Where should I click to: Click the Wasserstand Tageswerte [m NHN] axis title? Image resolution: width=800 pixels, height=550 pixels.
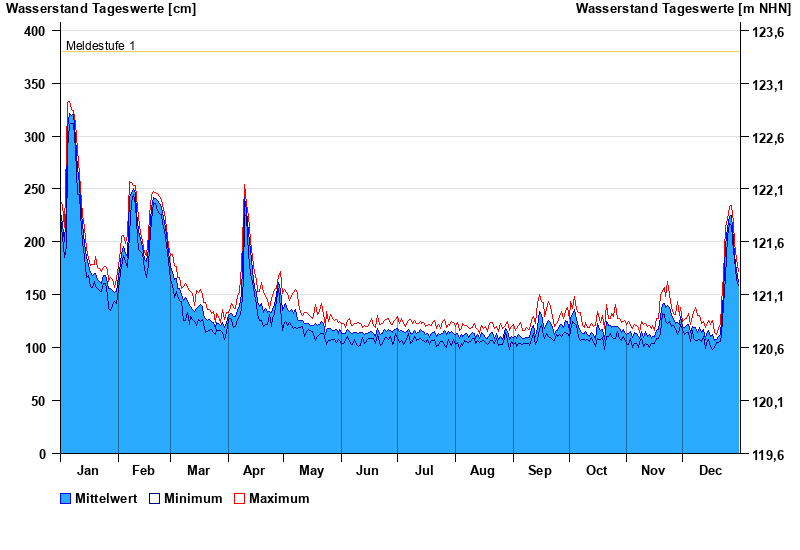[x=683, y=9]
